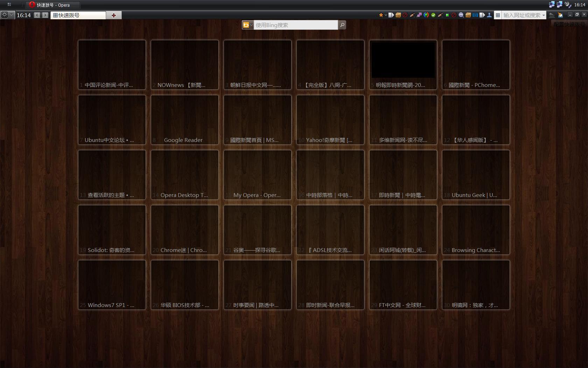Viewport: 588px width, 368px height.
Task: Open a new tab with the red plus
Action: coord(114,15)
